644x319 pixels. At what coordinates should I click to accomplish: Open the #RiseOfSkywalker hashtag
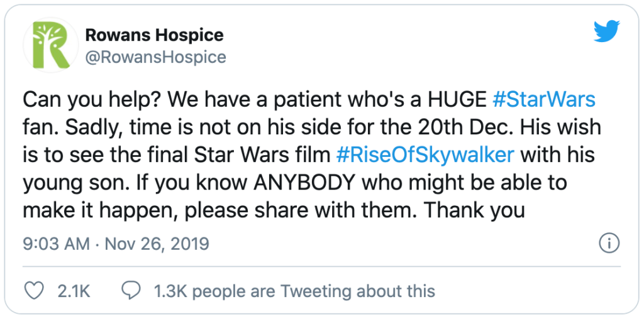tap(426, 155)
